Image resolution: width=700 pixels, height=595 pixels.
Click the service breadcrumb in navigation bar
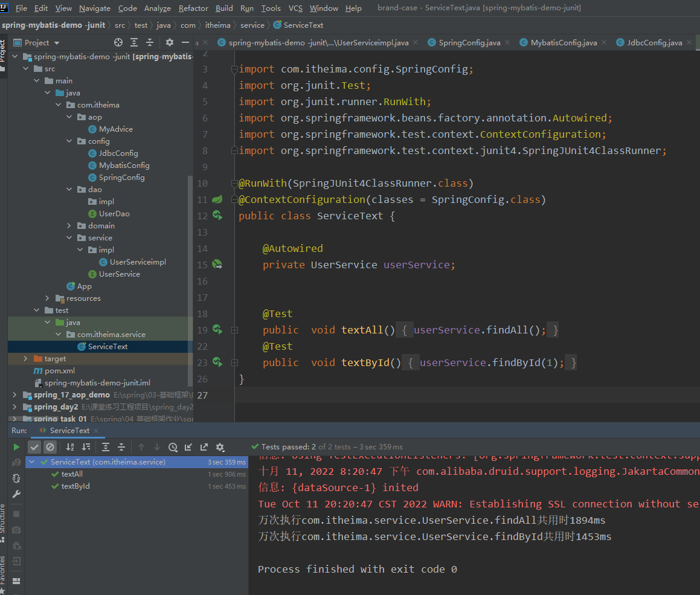pyautogui.click(x=252, y=25)
